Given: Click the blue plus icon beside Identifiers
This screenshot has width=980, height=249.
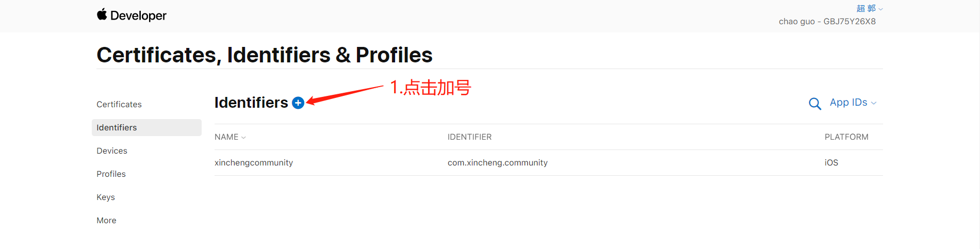Looking at the screenshot, I should click(298, 103).
